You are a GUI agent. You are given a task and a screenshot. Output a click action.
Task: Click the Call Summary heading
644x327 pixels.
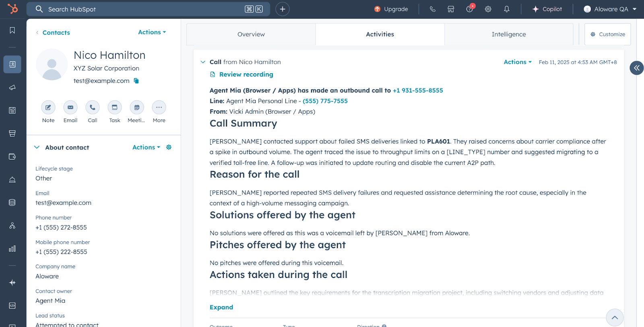243,123
